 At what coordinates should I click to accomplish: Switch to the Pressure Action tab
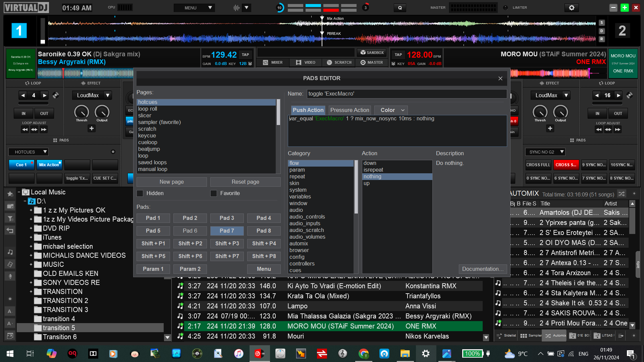tap(350, 110)
